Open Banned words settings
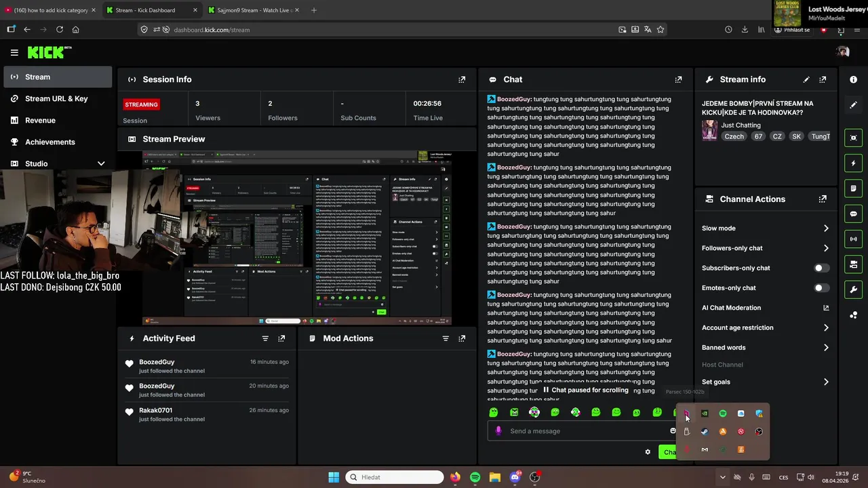 coord(766,348)
